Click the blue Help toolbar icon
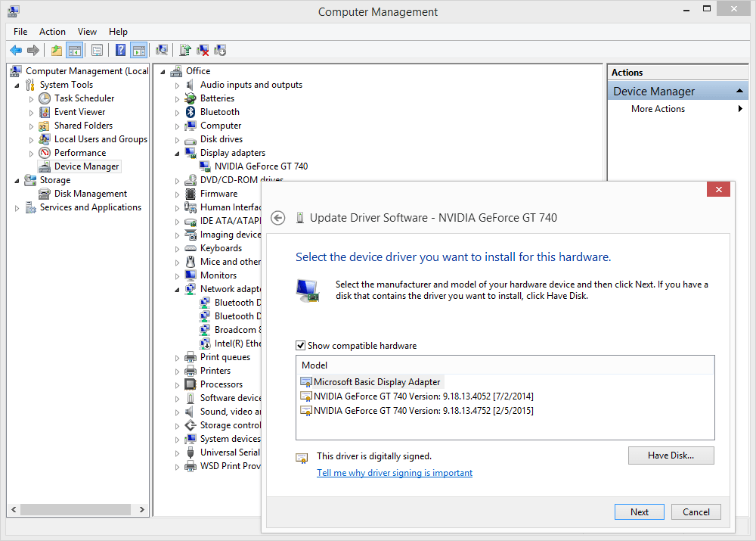 point(120,50)
